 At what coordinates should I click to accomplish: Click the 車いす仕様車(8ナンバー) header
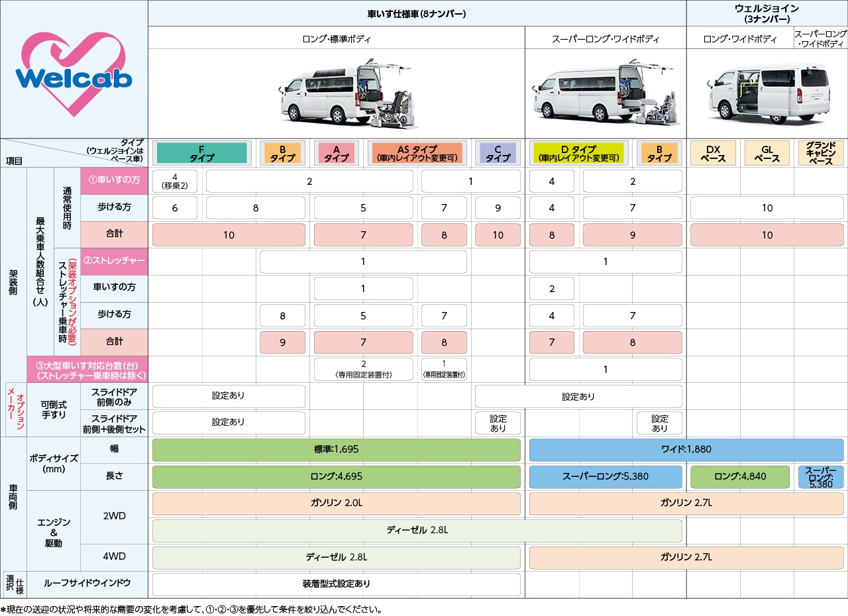click(x=417, y=13)
